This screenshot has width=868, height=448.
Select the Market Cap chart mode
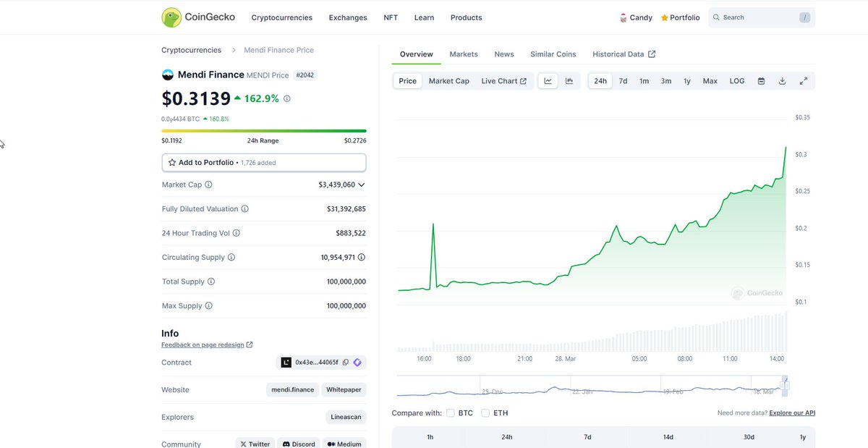[449, 81]
